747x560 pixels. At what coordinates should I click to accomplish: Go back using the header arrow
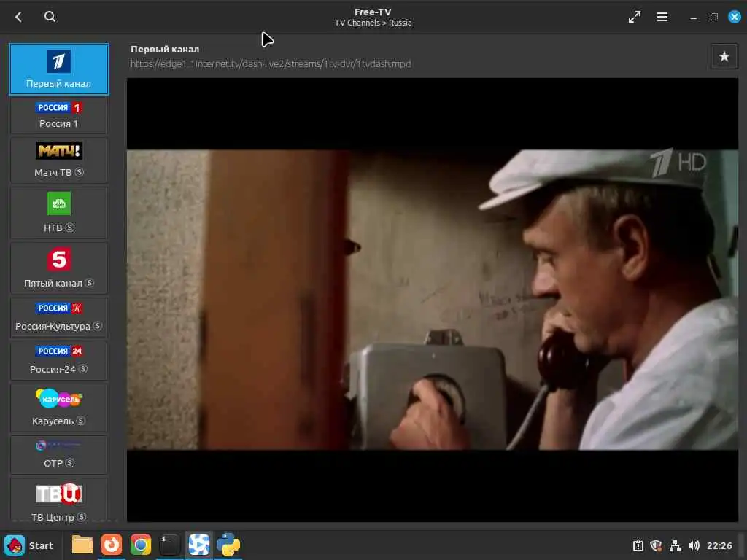point(18,17)
